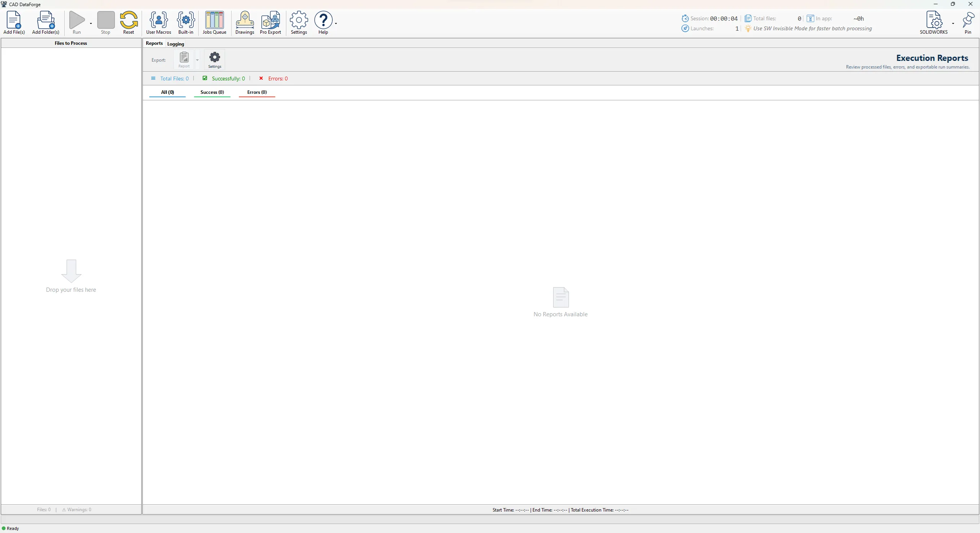Click the 'Errors: 0' summary text

[278, 78]
